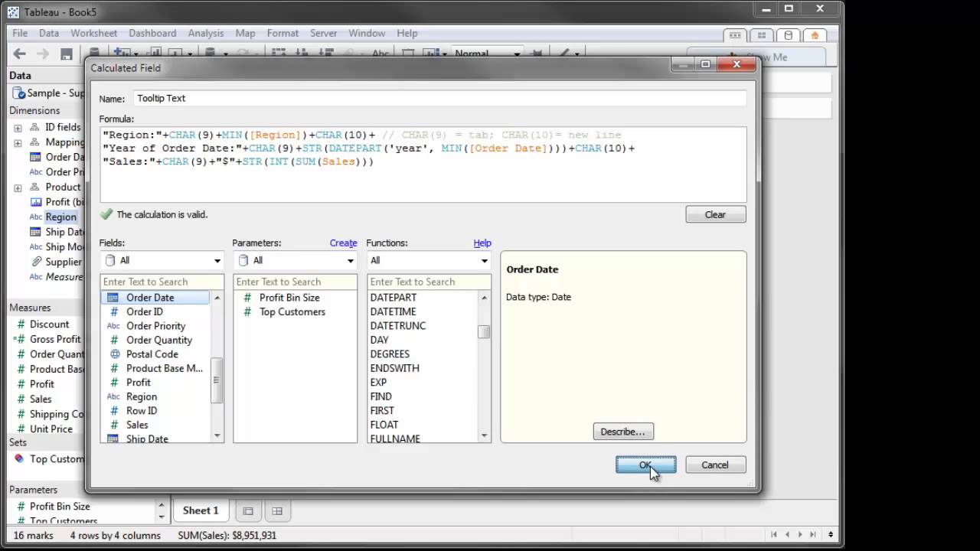Go to next sheet in status bar
Viewport: 980px width, 551px height.
coord(801,535)
